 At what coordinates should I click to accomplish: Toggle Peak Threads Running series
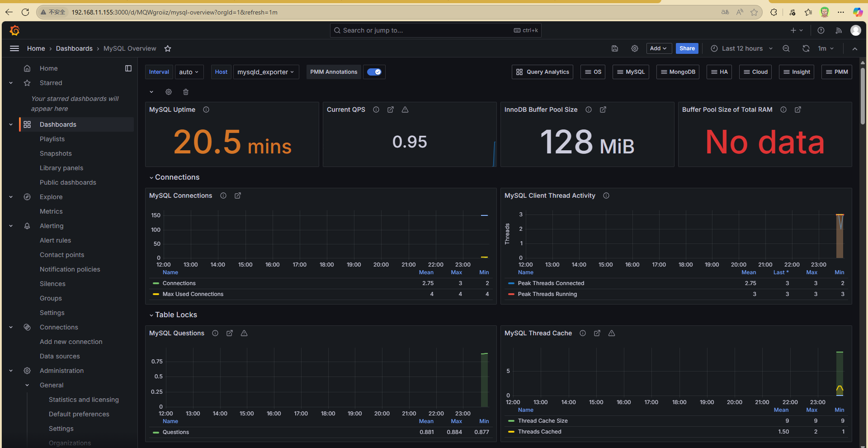pos(547,294)
